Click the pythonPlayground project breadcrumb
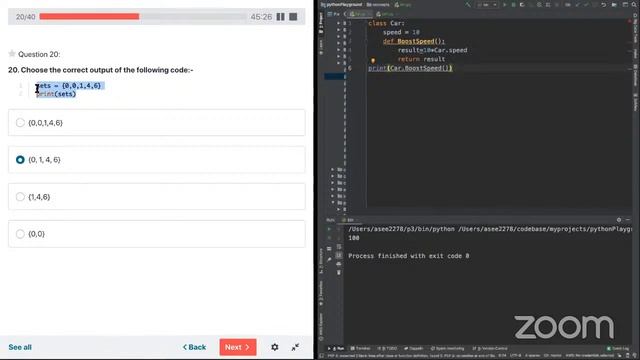640x360 pixels. (342, 4)
